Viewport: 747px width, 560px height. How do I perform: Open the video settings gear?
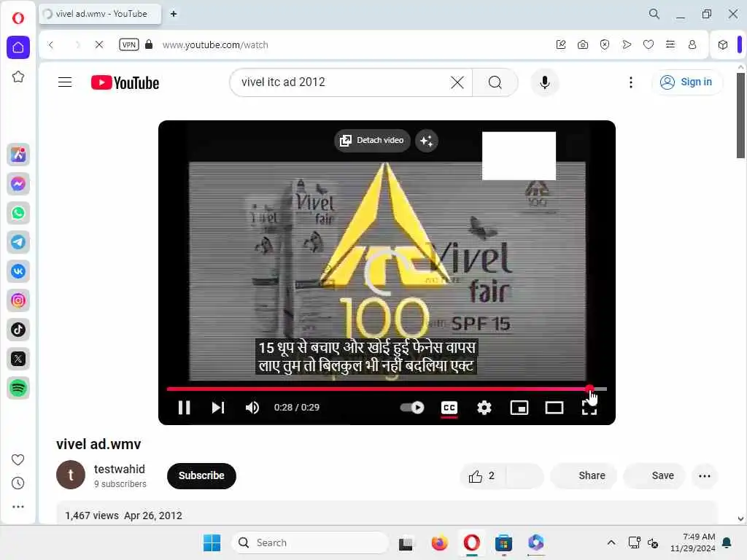point(484,408)
